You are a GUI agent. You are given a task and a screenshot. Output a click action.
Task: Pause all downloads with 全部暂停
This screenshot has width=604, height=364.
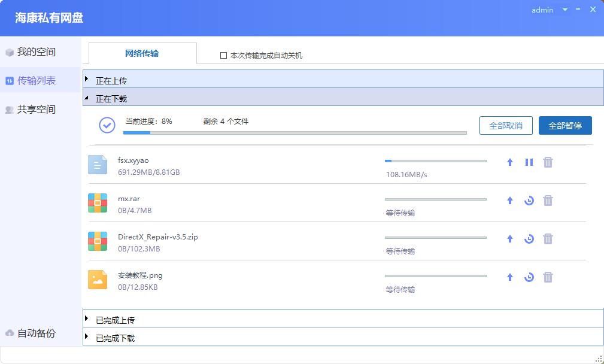point(564,125)
